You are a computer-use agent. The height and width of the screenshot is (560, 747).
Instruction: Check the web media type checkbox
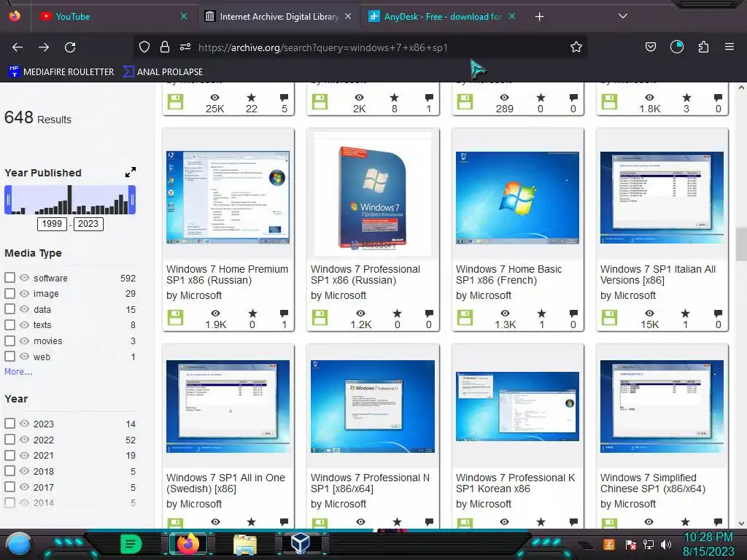pos(10,357)
